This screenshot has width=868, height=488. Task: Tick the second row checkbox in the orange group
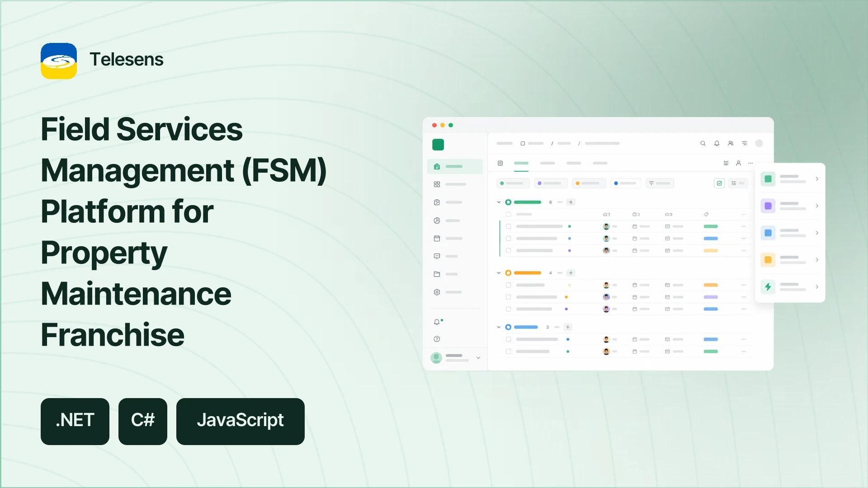[508, 297]
